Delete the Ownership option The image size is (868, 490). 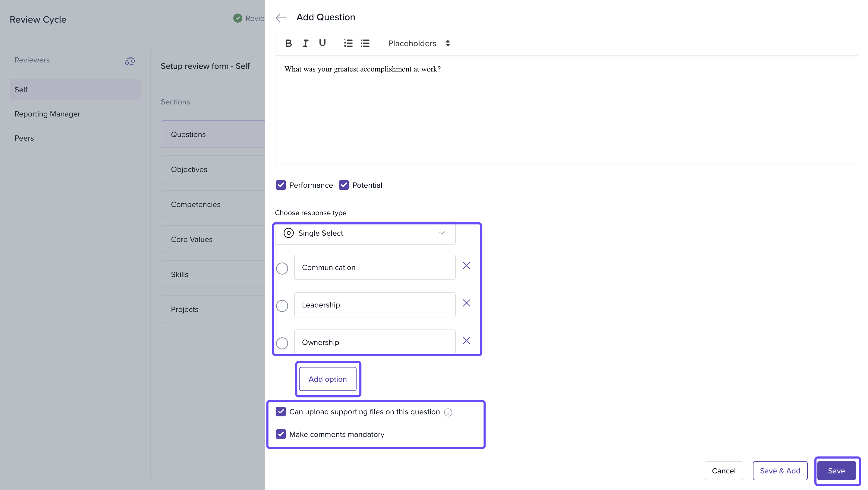click(466, 341)
